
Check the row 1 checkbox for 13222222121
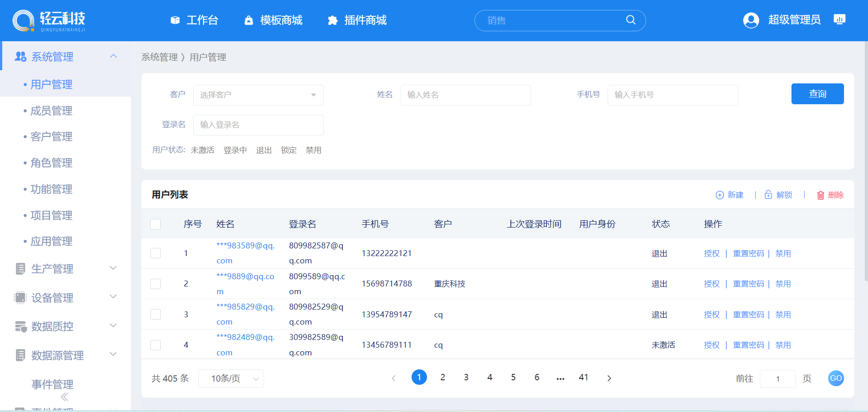click(x=156, y=253)
